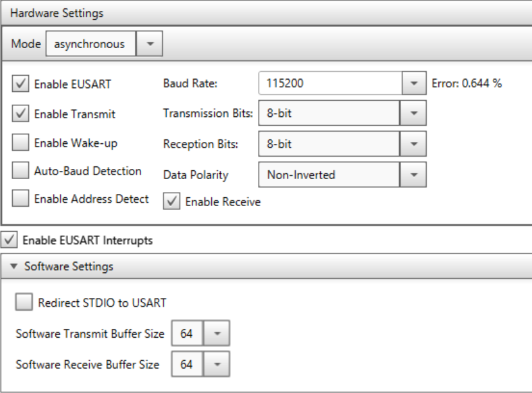The width and height of the screenshot is (532, 393).
Task: Uncheck the Enable EUSART checkbox
Action: pyautogui.click(x=21, y=84)
